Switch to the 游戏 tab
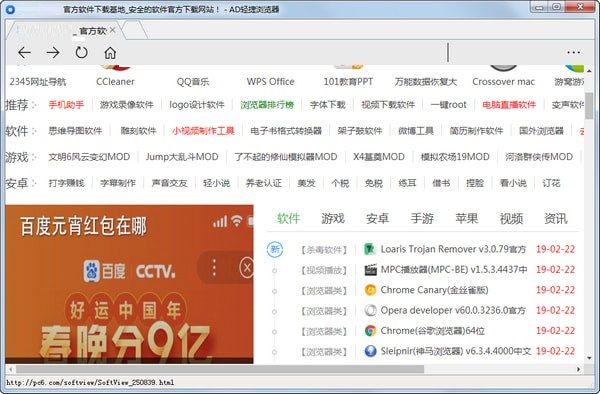The image size is (600, 394). (333, 218)
